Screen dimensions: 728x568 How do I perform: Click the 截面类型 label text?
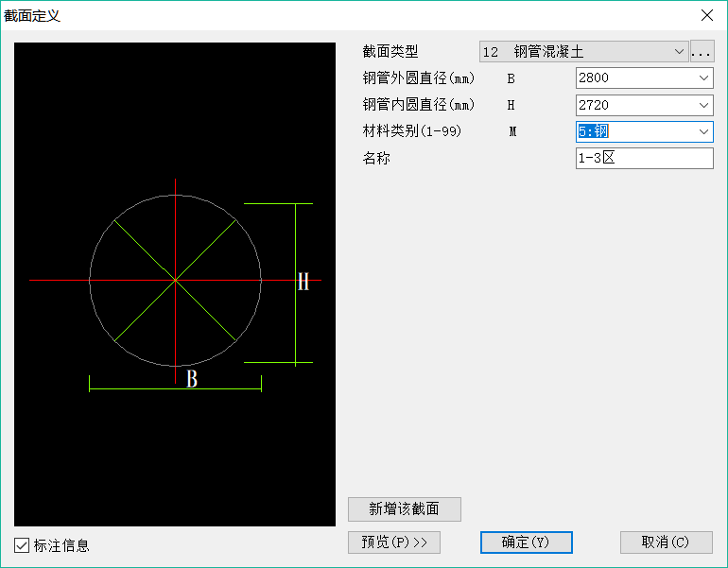point(390,52)
